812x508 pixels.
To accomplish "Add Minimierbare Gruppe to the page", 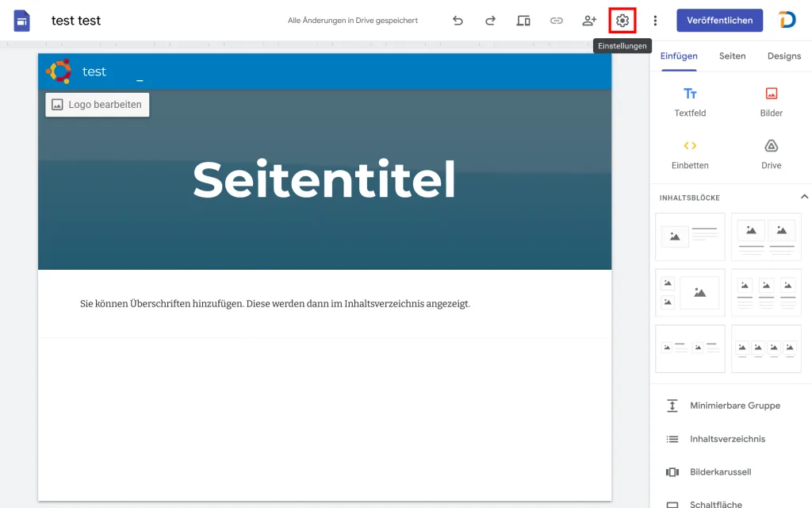I will pyautogui.click(x=734, y=406).
